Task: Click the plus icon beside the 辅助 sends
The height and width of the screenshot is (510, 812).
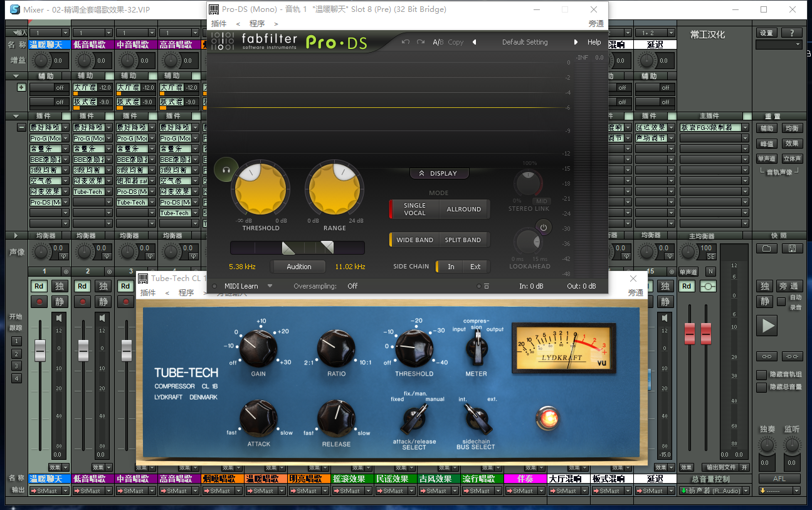Action: (21, 87)
